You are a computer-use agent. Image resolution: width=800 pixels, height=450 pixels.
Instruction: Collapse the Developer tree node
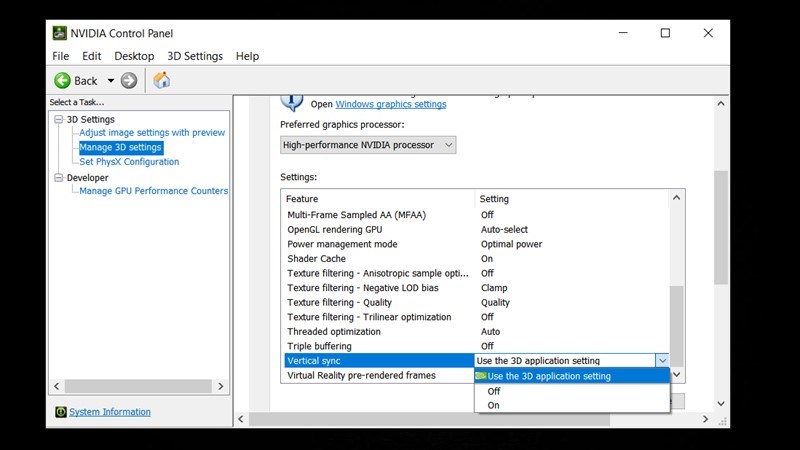pyautogui.click(x=59, y=178)
